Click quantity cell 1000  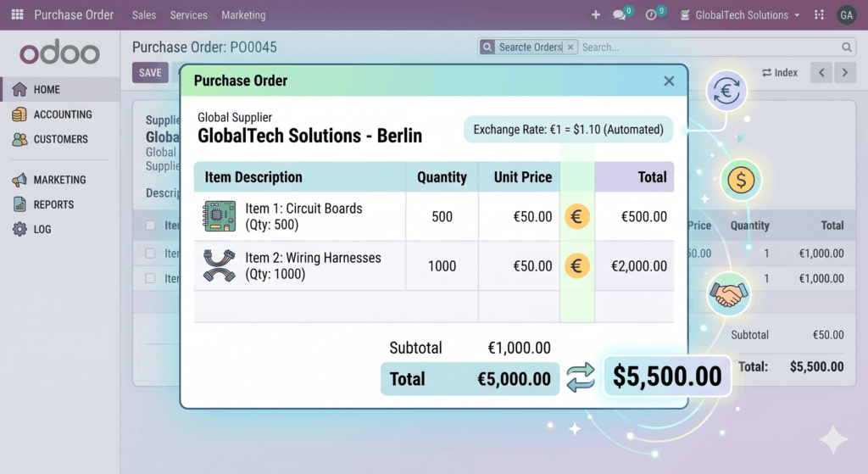click(442, 265)
